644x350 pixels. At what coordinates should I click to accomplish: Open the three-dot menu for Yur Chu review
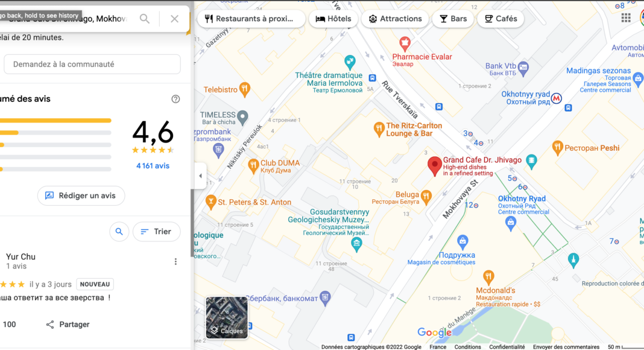tap(175, 262)
